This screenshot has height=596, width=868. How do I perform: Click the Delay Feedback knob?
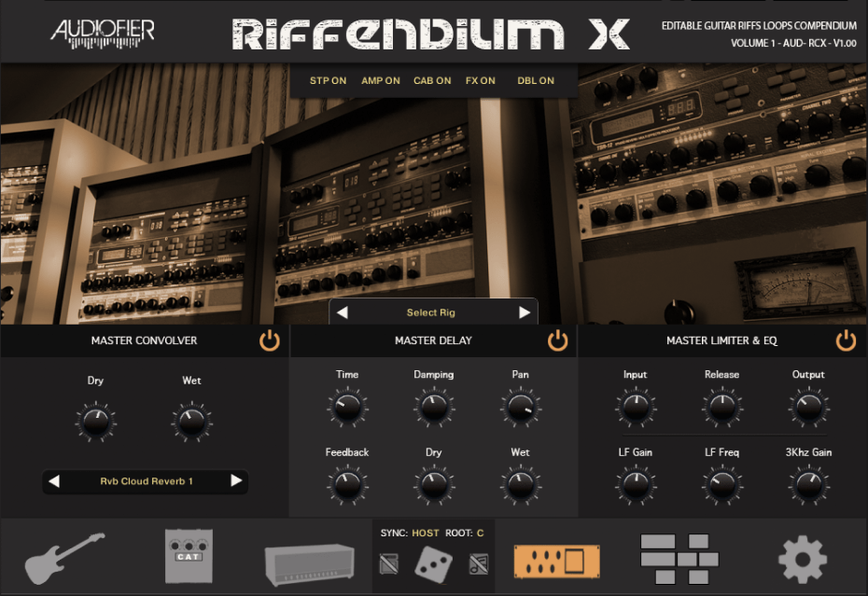[347, 485]
